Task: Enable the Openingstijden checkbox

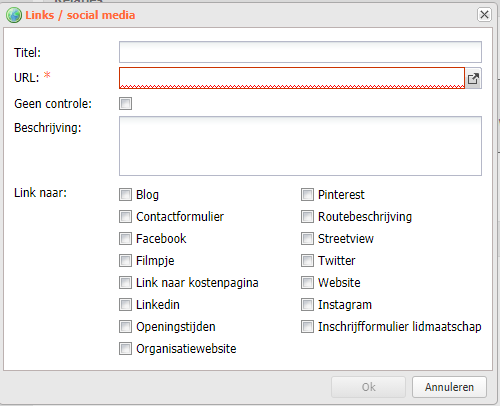Action: tap(125, 326)
